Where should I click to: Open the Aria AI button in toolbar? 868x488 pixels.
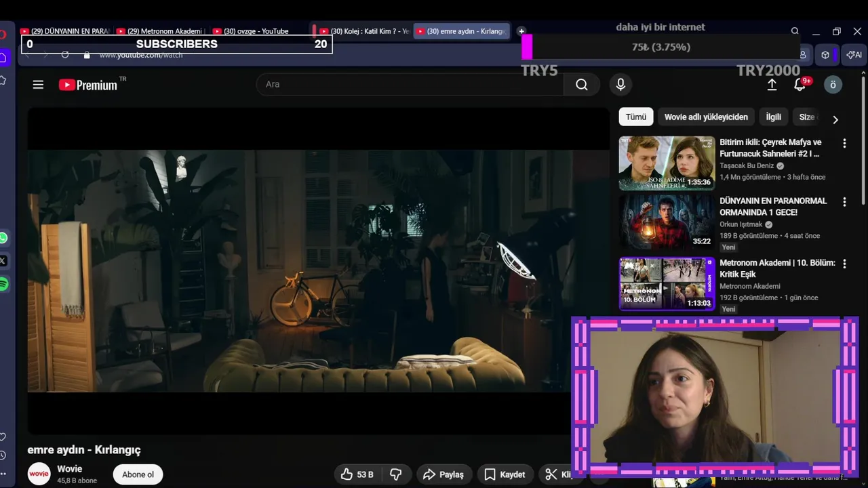(x=854, y=55)
